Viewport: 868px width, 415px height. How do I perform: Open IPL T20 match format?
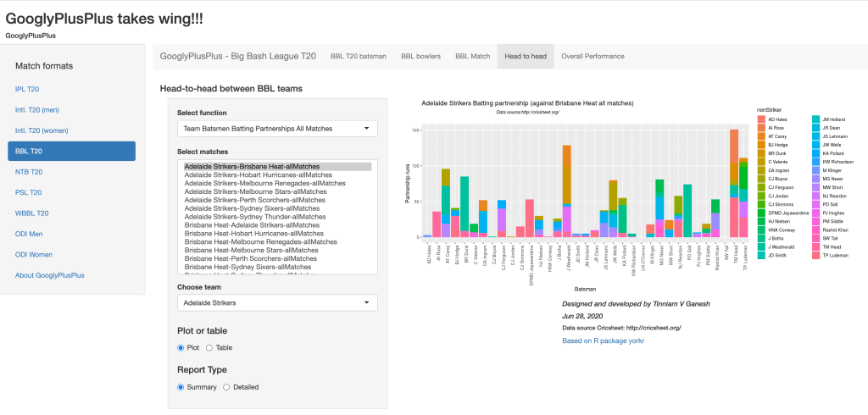[27, 89]
